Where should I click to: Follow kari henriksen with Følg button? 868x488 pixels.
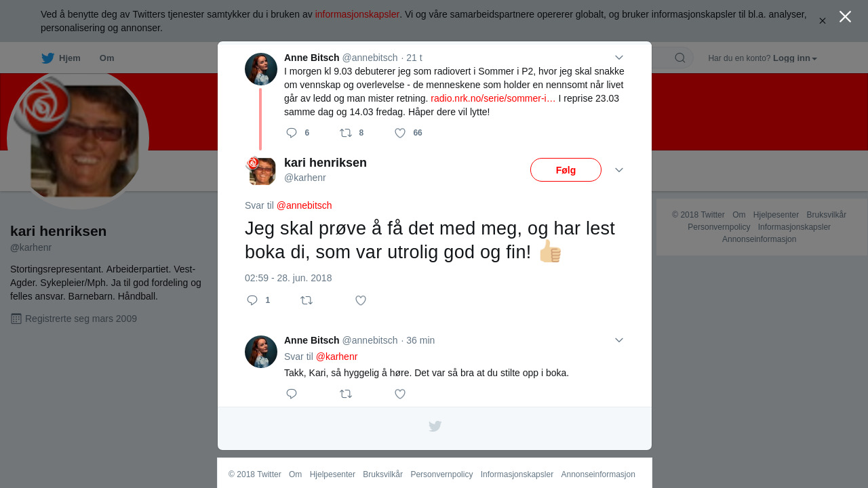(x=566, y=170)
